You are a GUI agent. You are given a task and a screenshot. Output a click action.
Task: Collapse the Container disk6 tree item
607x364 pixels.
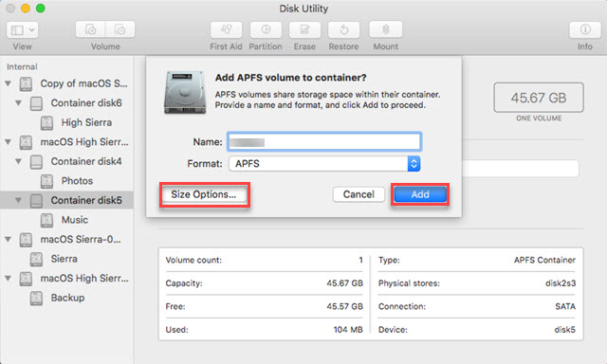[x=18, y=103]
